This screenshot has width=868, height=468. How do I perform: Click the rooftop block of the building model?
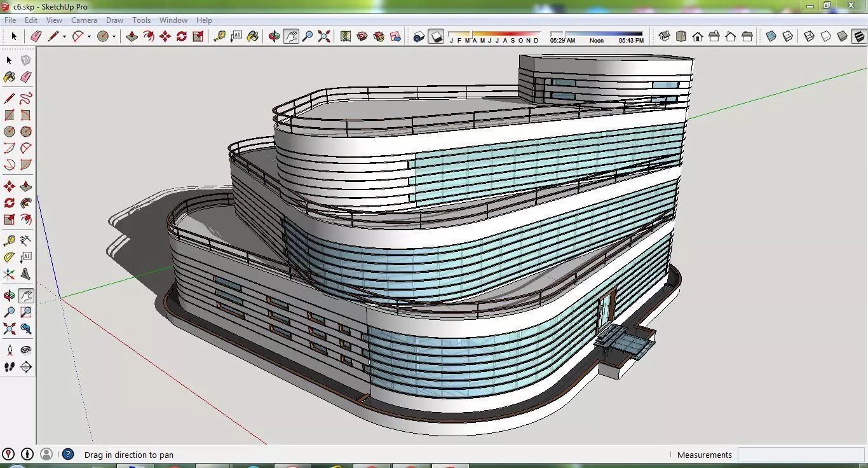tap(605, 81)
